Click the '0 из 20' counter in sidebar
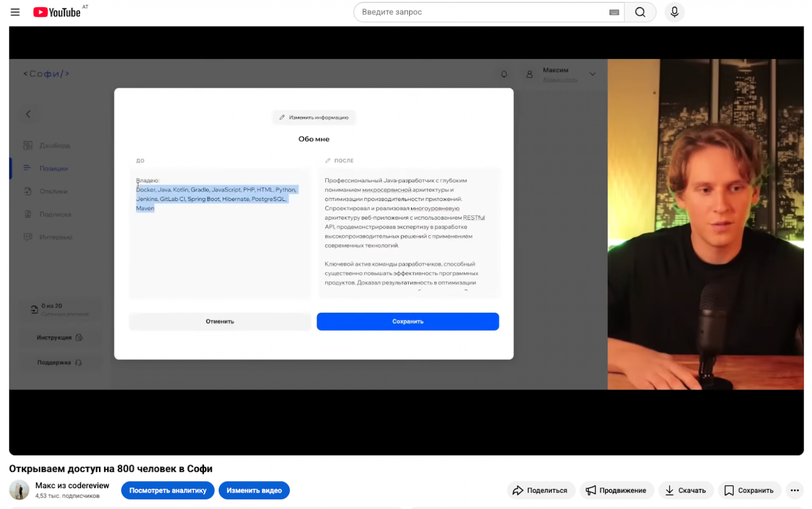Screen dimensions: 812x509 click(x=52, y=306)
